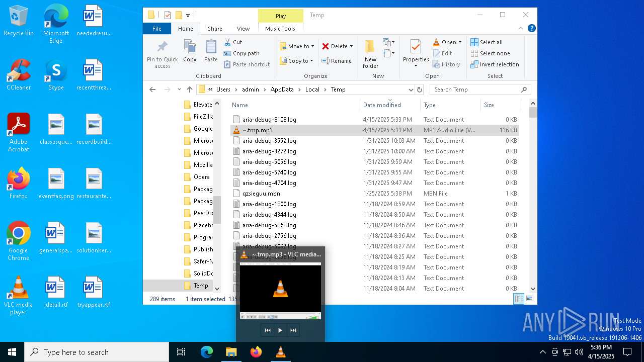Open Microsoft Edge from taskbar

pyautogui.click(x=207, y=352)
